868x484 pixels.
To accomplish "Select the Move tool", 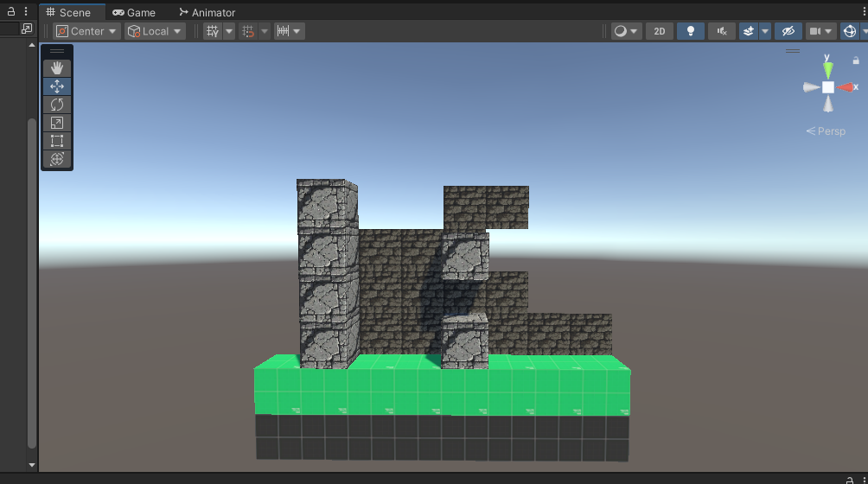I will 57,86.
